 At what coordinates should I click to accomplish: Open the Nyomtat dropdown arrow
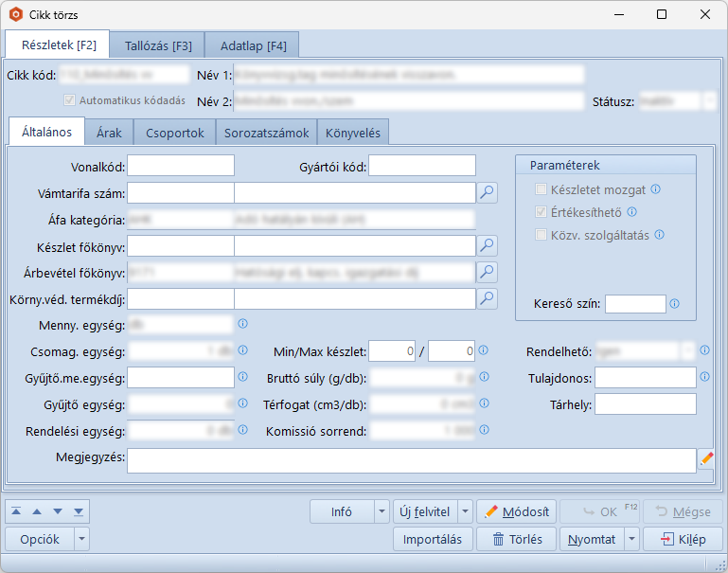631,539
